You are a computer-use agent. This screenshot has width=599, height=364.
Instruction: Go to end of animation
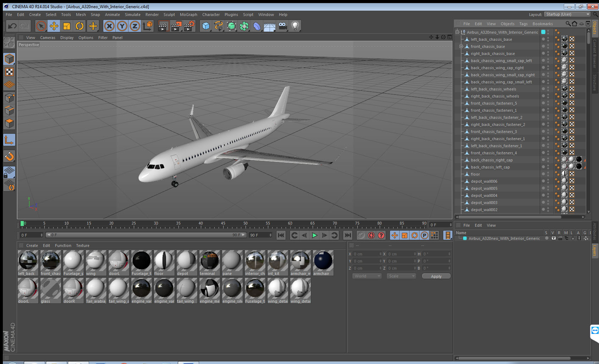348,235
